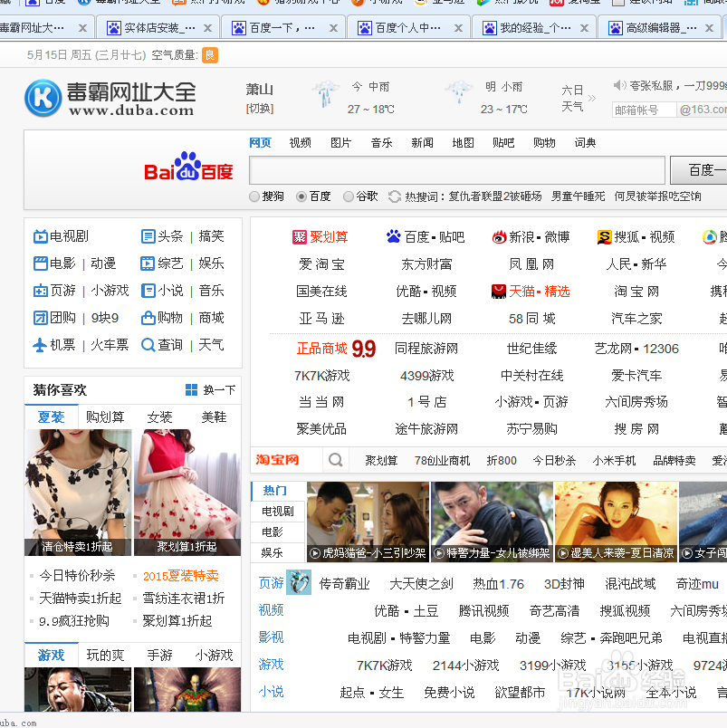
Task: Open the 我的经验 browser tab
Action: (534, 28)
